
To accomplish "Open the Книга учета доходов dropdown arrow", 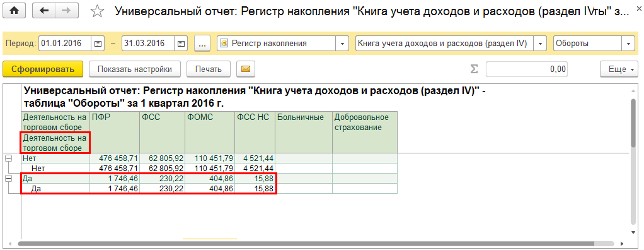I will 541,43.
